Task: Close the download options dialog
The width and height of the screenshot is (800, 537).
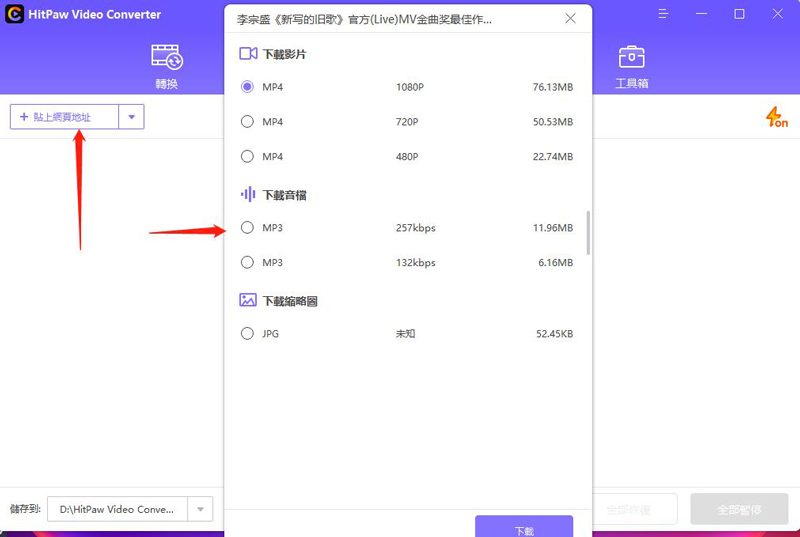Action: (570, 19)
